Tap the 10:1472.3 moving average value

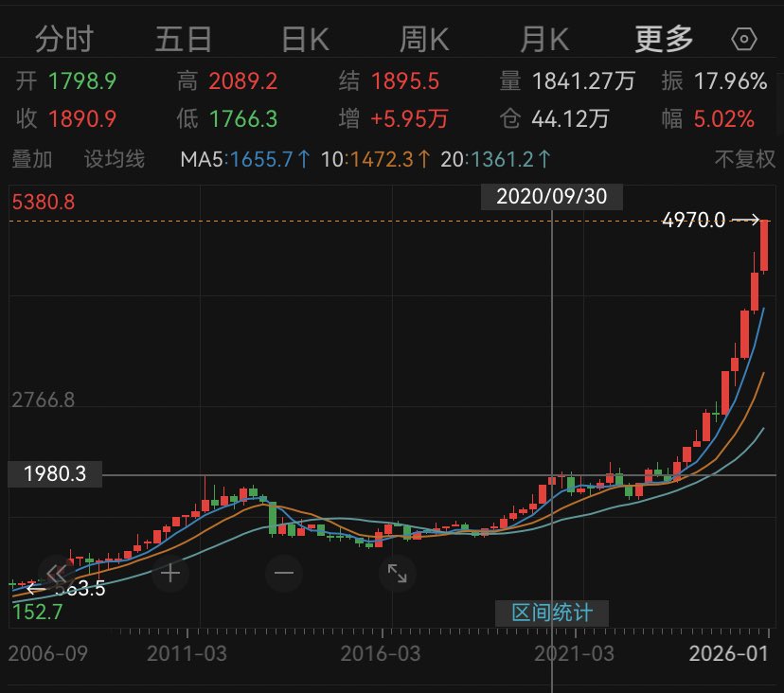point(375,159)
